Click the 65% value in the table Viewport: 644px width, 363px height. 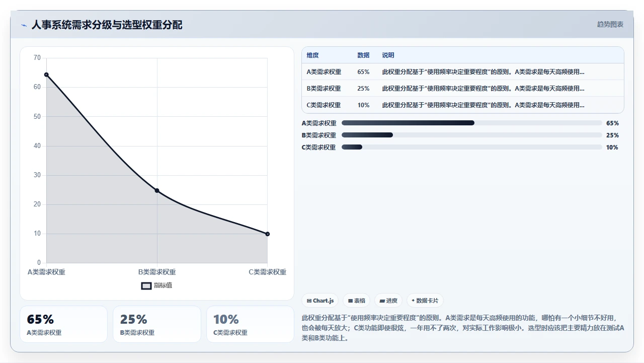[363, 72]
